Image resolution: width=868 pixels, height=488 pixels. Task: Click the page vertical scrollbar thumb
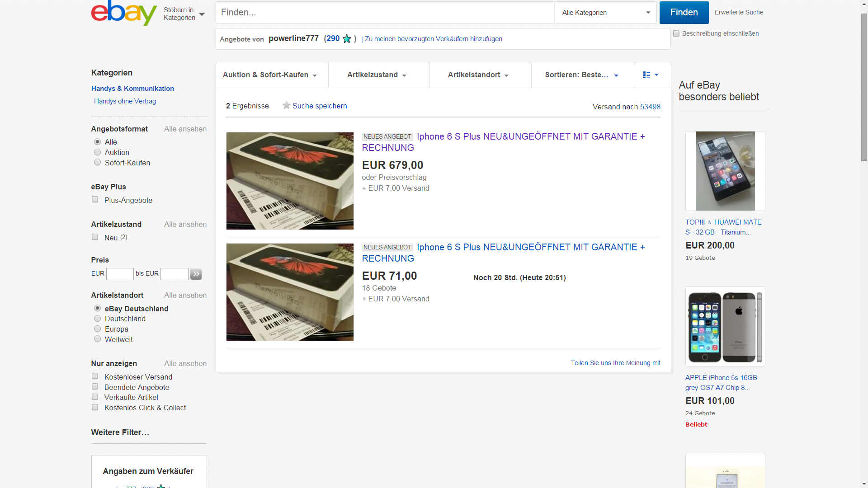(864, 87)
